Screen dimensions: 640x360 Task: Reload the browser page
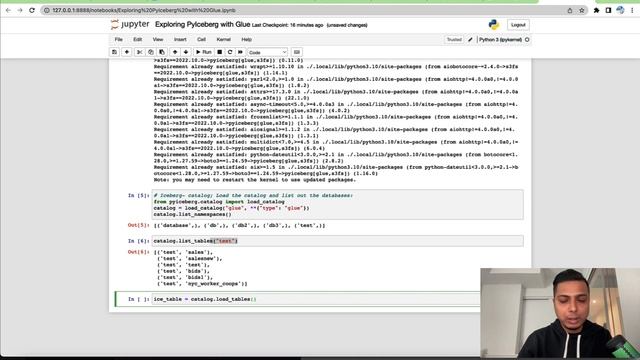click(32, 10)
